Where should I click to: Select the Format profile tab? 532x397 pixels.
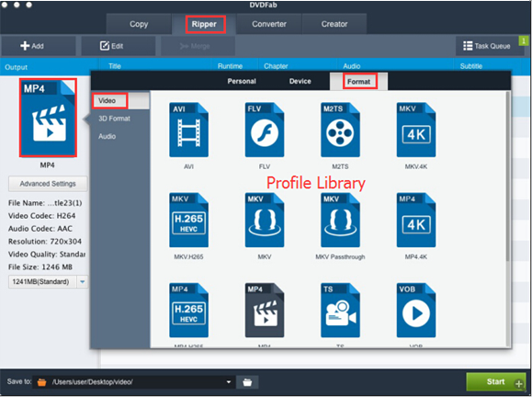coord(358,82)
